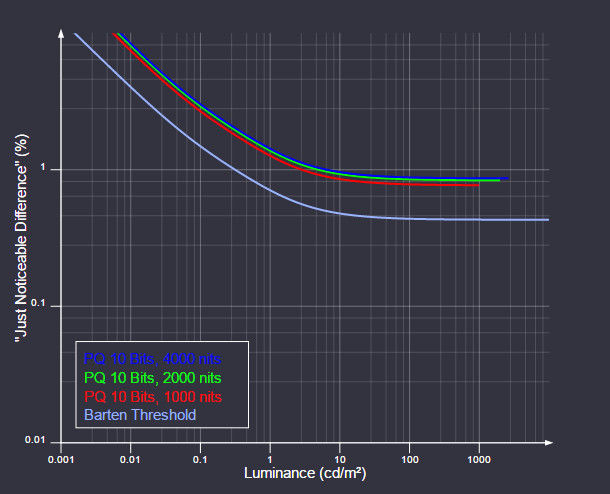Select the 'Barten Threshold' legend entry
The image size is (610, 494).
tap(140, 415)
